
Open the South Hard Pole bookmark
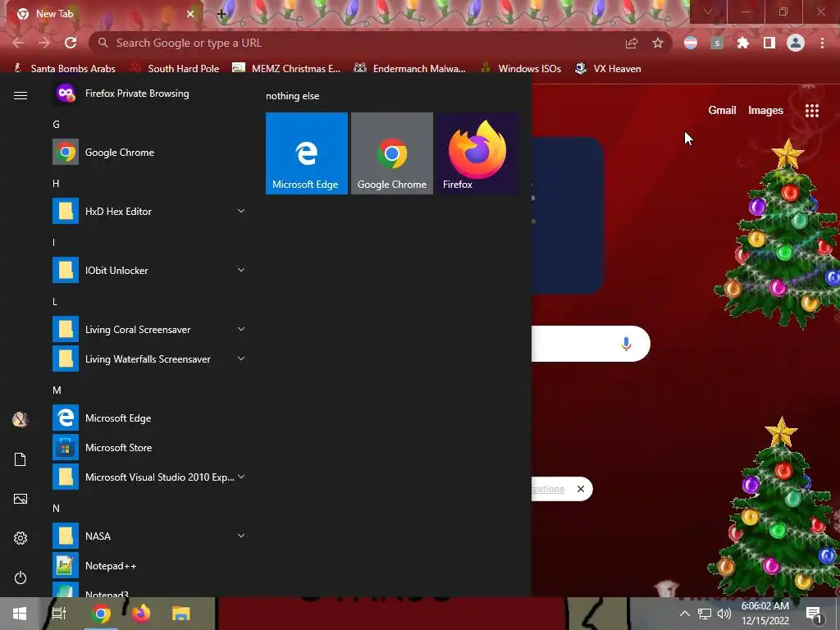coord(176,69)
